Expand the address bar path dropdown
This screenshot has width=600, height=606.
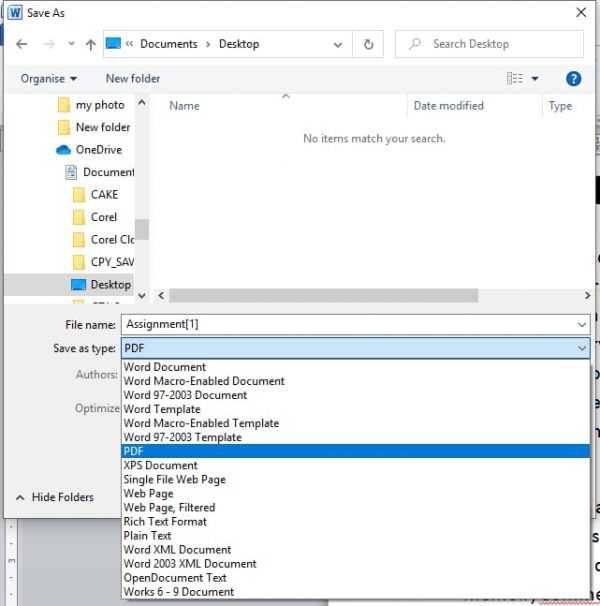338,44
